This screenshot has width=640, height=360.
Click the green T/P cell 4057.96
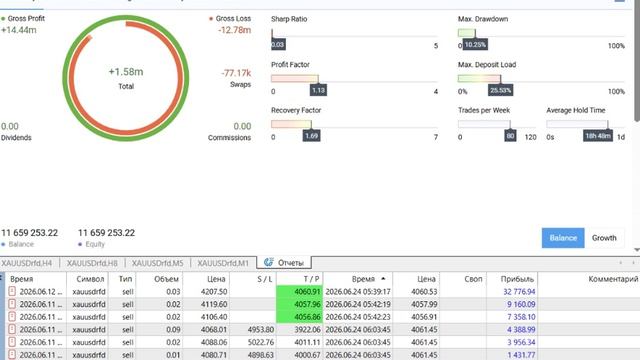point(300,304)
